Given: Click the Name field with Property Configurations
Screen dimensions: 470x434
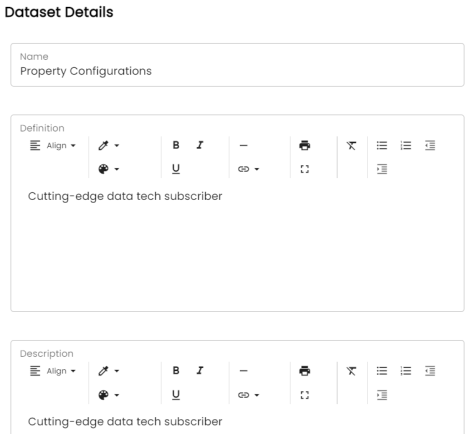Looking at the screenshot, I should [237, 65].
